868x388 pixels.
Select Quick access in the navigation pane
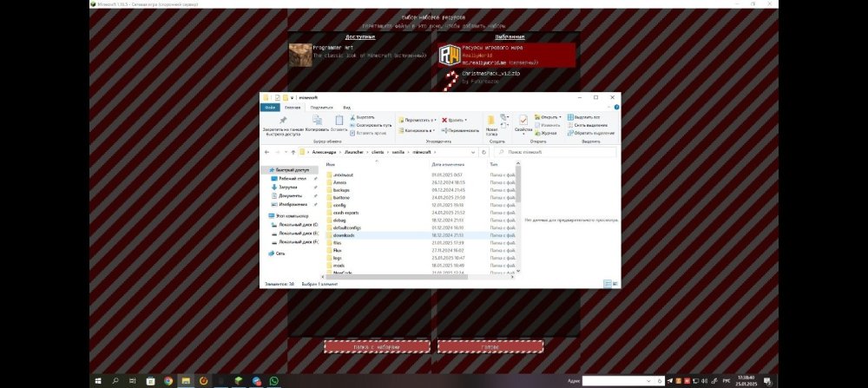[290, 170]
